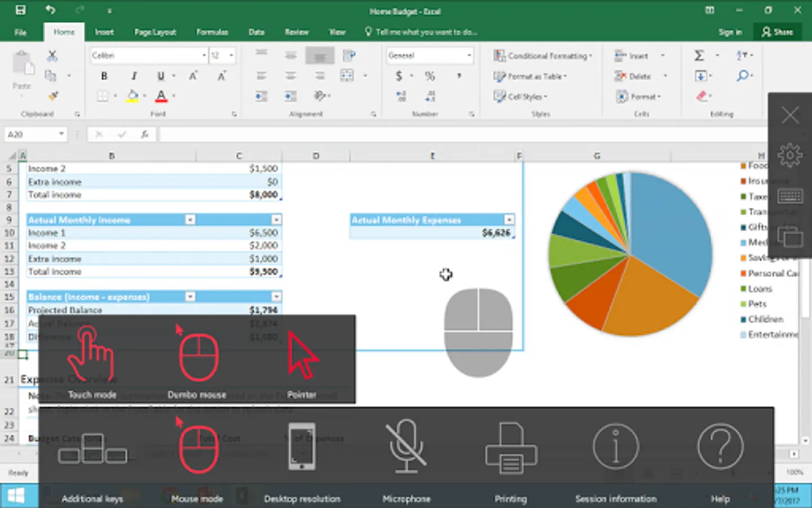The height and width of the screenshot is (508, 812).
Task: Open the Formulas ribbon tab
Action: (x=212, y=32)
